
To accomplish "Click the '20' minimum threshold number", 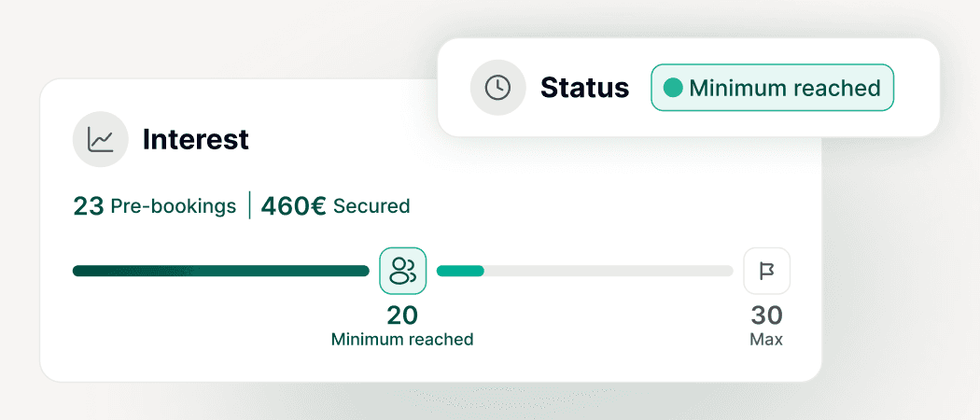I will pyautogui.click(x=402, y=315).
